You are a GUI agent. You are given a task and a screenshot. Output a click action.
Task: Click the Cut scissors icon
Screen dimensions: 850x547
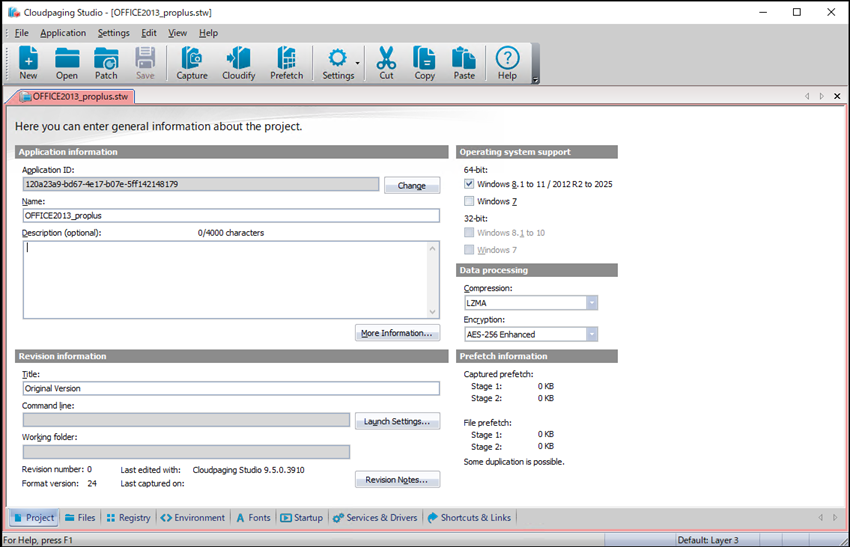point(386,62)
